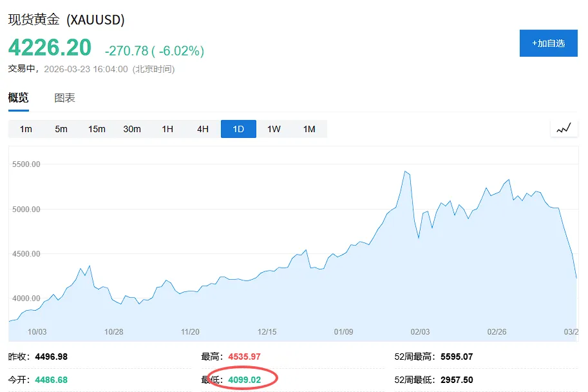Select the 5m timeframe
The width and height of the screenshot is (588, 392).
pyautogui.click(x=61, y=128)
